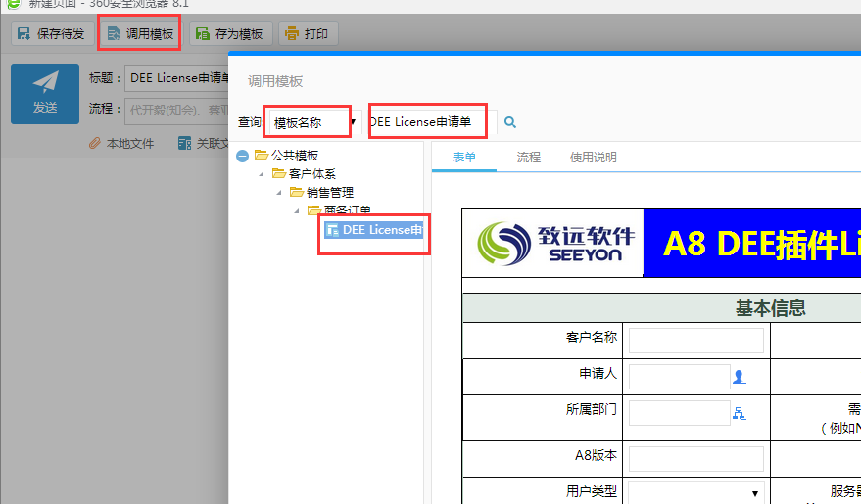Open the 模板名称 query dropdown
861x504 pixels.
[x=314, y=122]
